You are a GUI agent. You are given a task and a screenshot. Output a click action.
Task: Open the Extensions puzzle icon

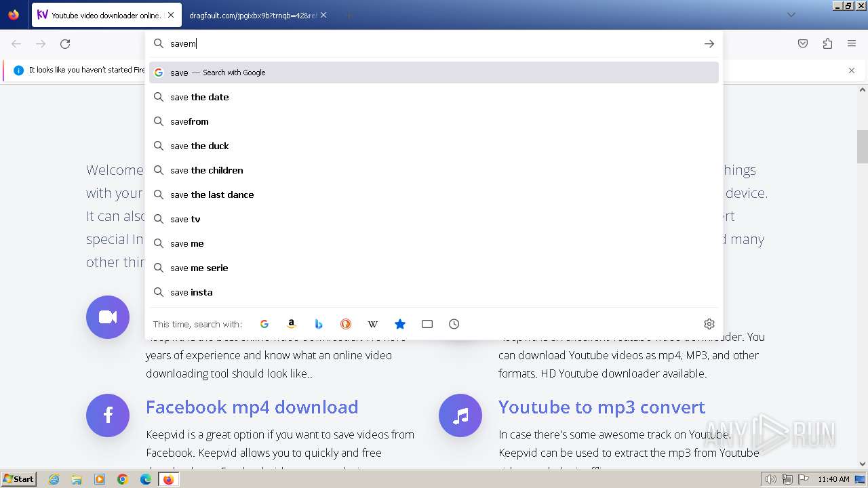pos(827,43)
